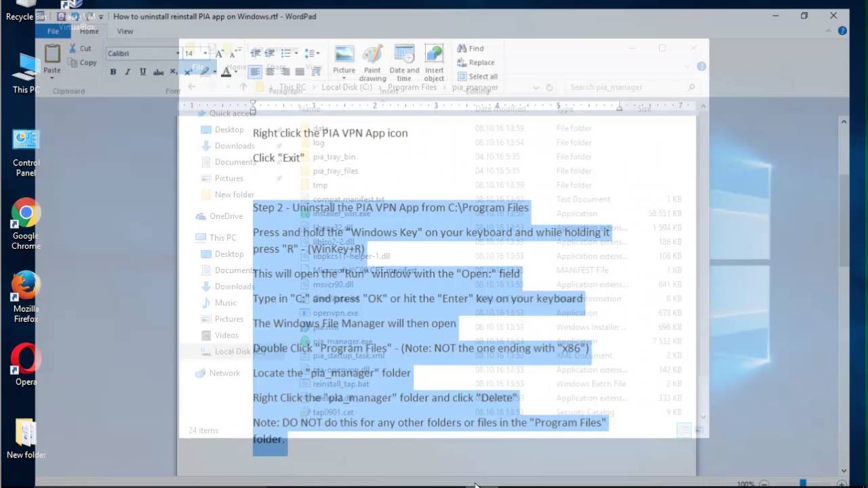Click Program Files in Explorer breadcrumb
Image resolution: width=868 pixels, height=488 pixels.
(x=412, y=87)
